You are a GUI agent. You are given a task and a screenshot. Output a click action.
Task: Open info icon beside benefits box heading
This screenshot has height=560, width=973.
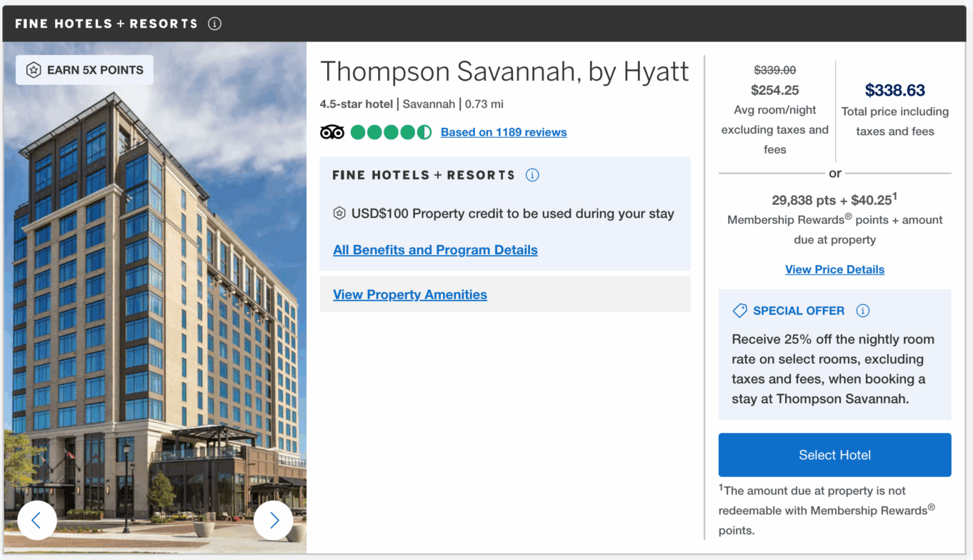(x=532, y=175)
